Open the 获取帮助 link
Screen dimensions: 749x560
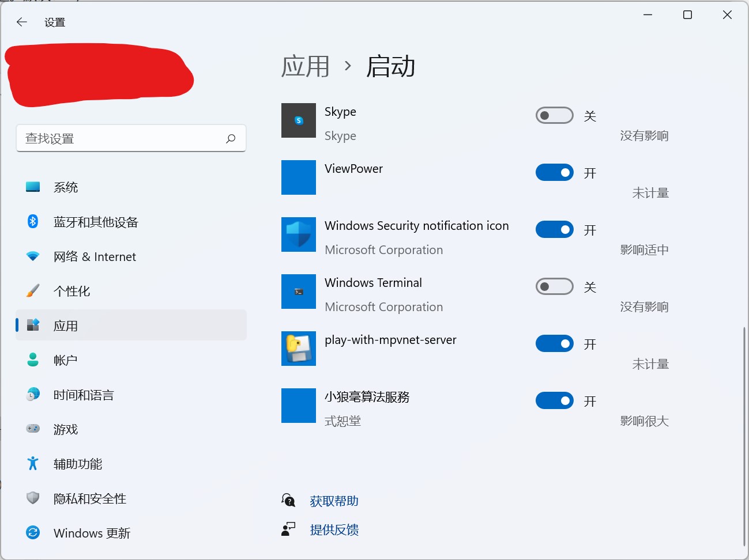334,501
